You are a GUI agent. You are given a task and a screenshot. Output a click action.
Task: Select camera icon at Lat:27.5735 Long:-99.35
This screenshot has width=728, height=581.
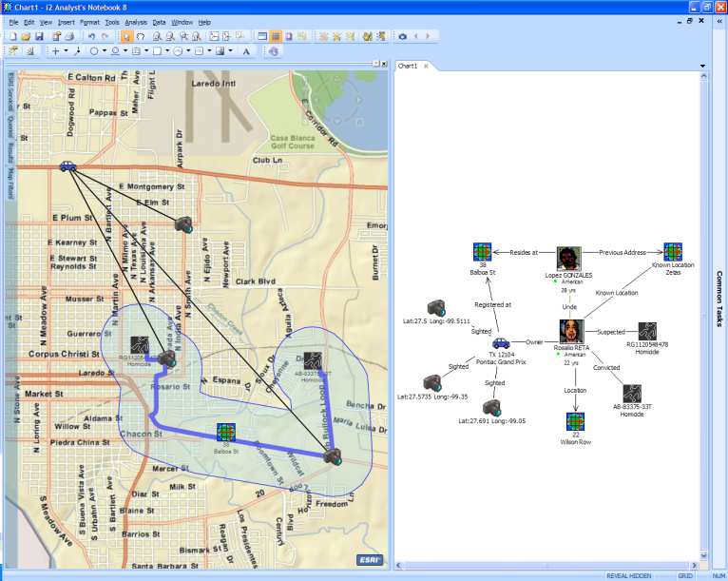(432, 383)
